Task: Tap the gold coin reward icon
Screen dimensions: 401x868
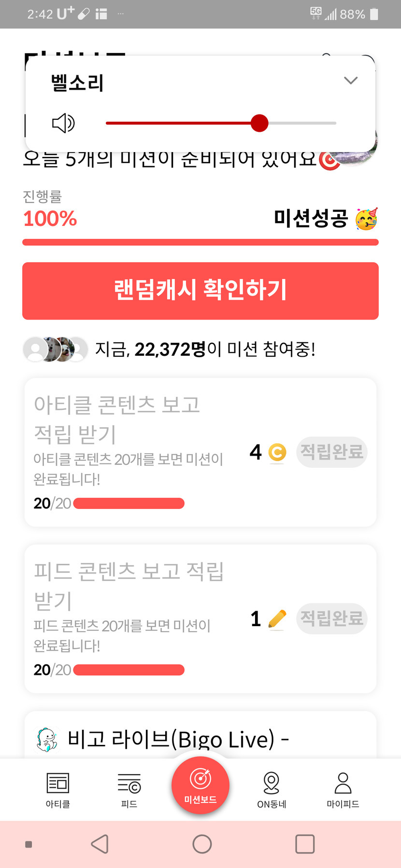Action: click(277, 452)
